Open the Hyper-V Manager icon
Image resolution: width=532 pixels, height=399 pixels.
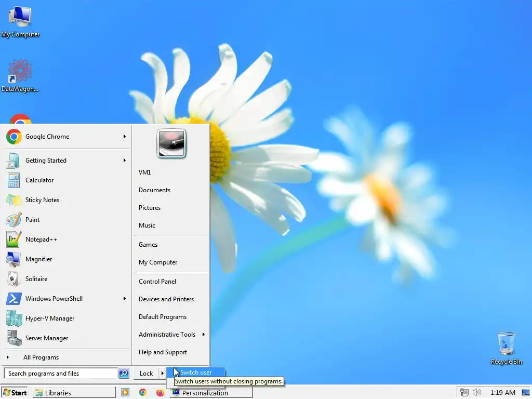14,318
